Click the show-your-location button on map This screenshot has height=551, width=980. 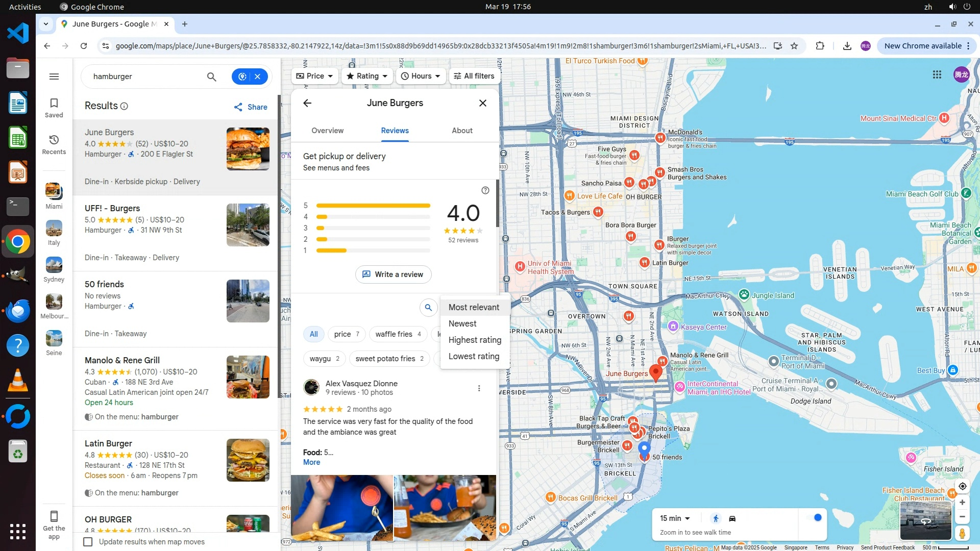(x=962, y=486)
